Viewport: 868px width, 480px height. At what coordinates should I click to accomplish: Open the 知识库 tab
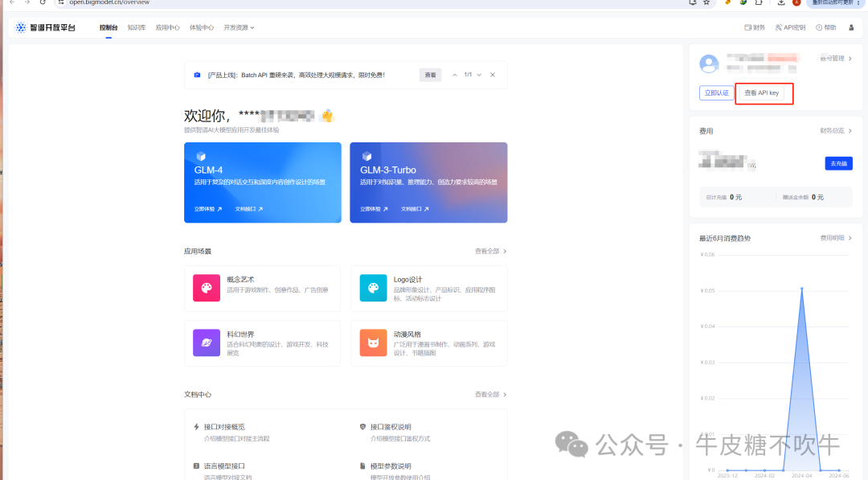tap(136, 27)
